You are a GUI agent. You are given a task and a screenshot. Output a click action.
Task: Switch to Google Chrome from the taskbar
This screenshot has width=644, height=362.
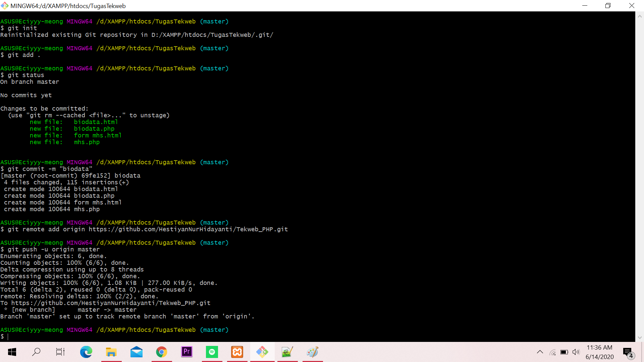pyautogui.click(x=162, y=352)
